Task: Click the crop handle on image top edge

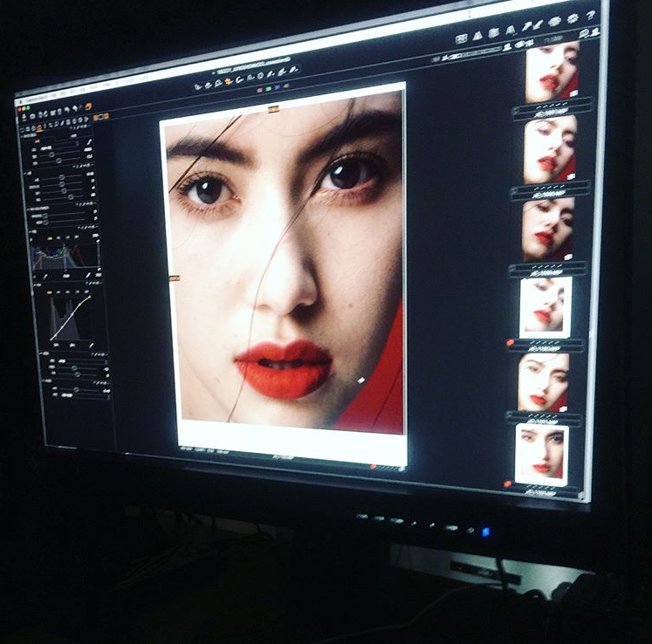Action: click(x=273, y=110)
